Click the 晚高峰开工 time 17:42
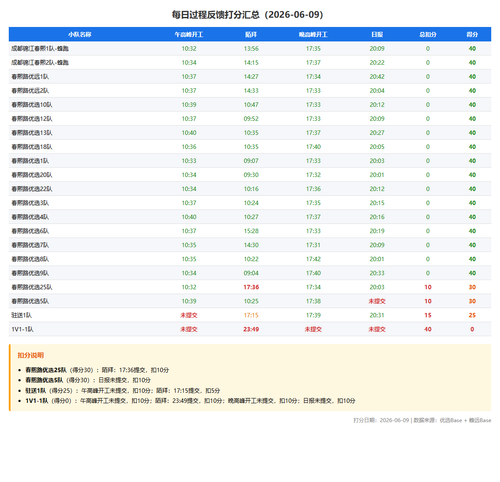The height and width of the screenshot is (482, 500). tap(313, 259)
